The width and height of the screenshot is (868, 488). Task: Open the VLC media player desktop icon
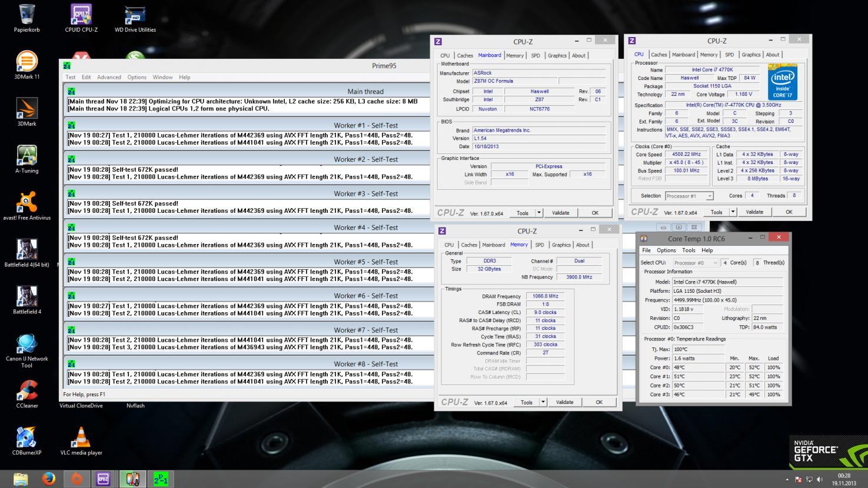pos(81,441)
